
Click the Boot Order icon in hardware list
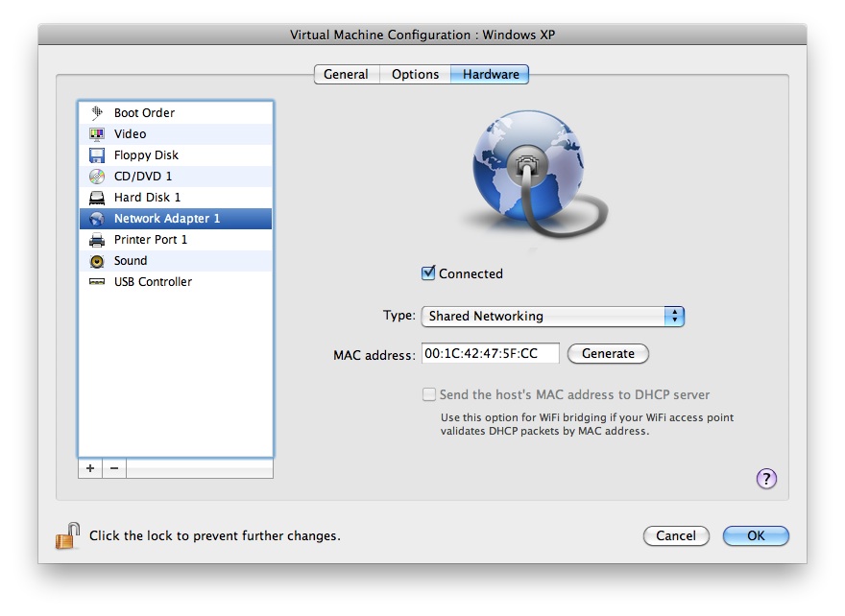click(97, 112)
